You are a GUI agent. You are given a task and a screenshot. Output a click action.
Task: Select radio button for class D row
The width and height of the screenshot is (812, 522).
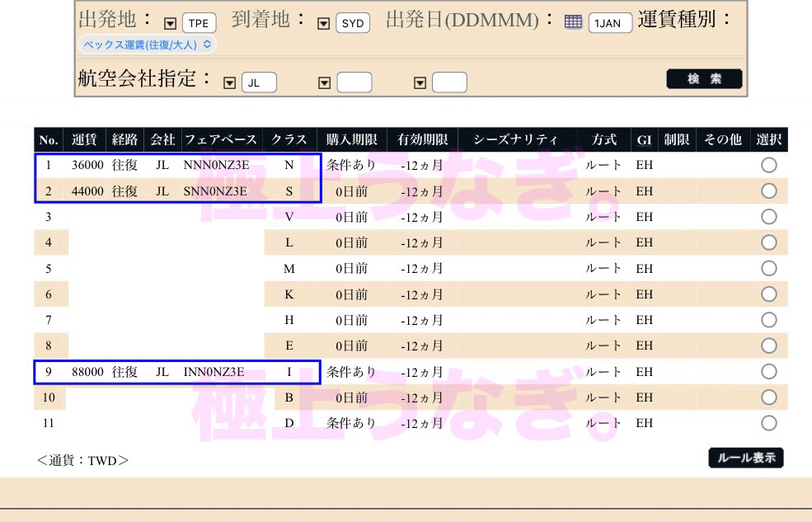(769, 423)
